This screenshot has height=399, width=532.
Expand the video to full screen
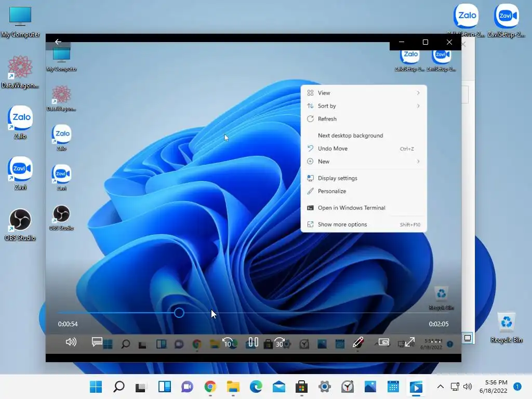(410, 342)
